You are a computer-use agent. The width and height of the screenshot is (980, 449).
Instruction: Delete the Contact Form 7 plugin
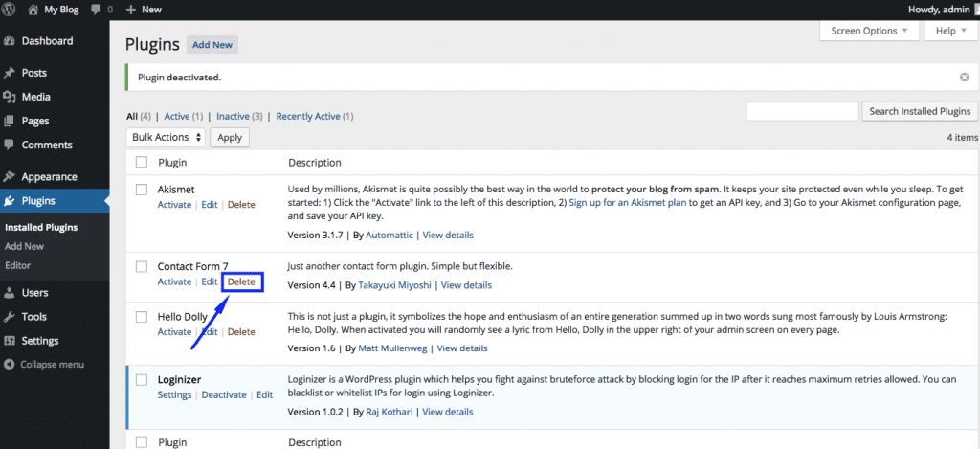pyautogui.click(x=241, y=282)
